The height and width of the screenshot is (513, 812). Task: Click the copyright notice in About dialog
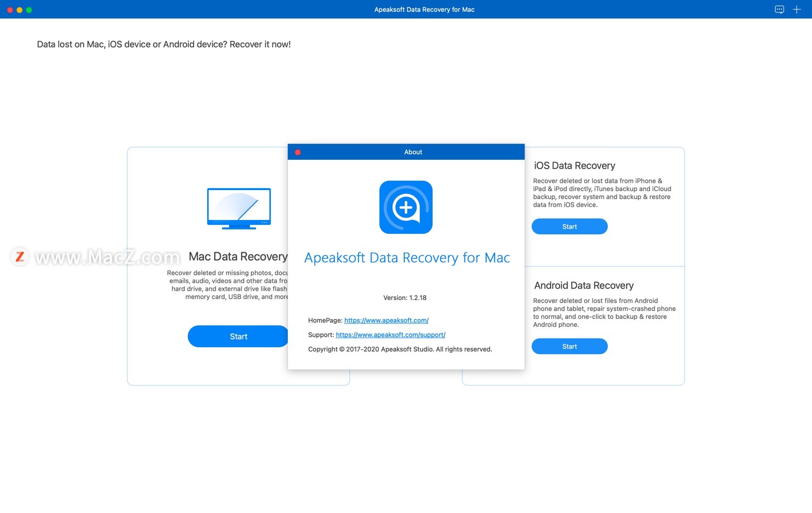[400, 349]
